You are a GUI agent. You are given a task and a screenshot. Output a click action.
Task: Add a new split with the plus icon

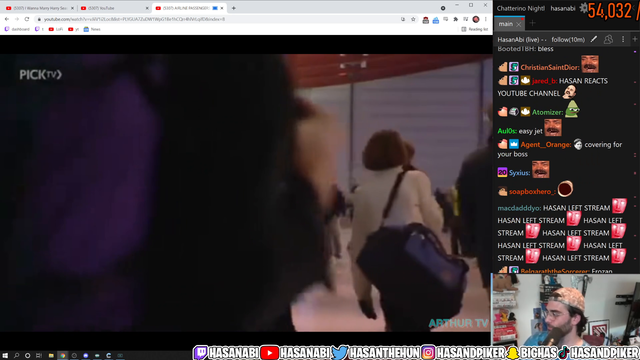coord(635,39)
